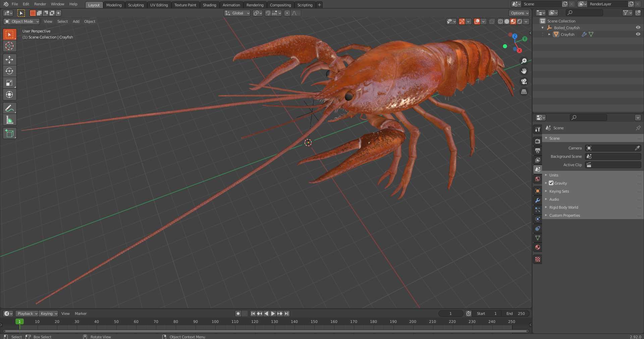
Task: Open the viewport Add menu
Action: point(76,21)
